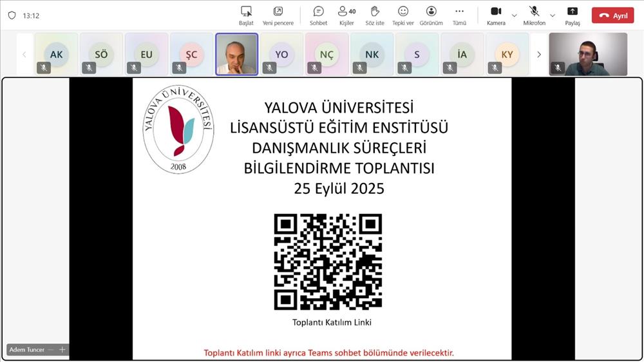The image size is (644, 362).
Task: Expand the Mikrofon options arrow
Action: (552, 15)
